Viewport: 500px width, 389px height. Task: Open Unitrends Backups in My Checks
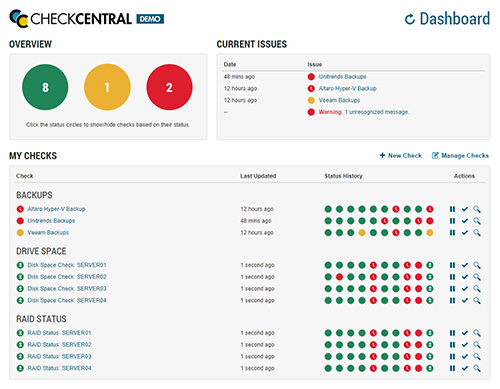[x=51, y=221]
